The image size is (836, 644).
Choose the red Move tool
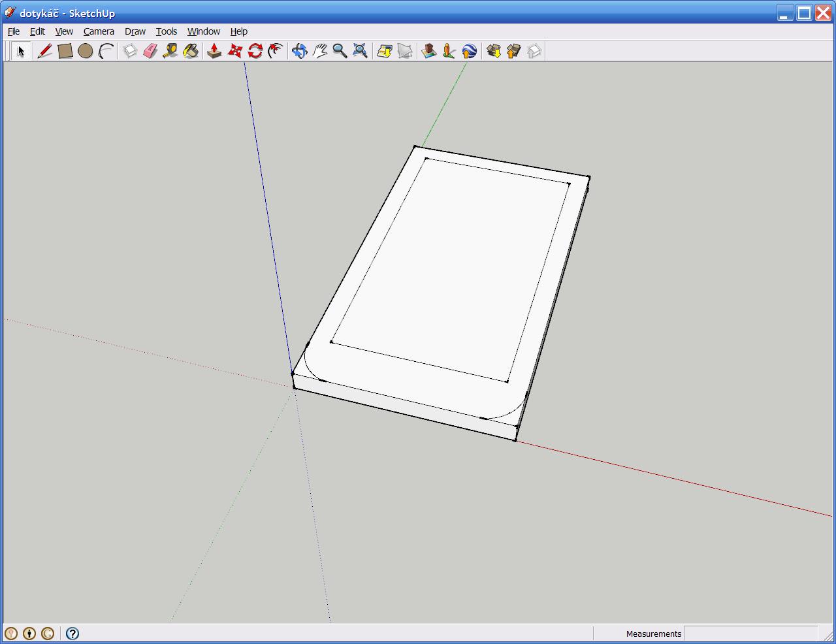[234, 51]
